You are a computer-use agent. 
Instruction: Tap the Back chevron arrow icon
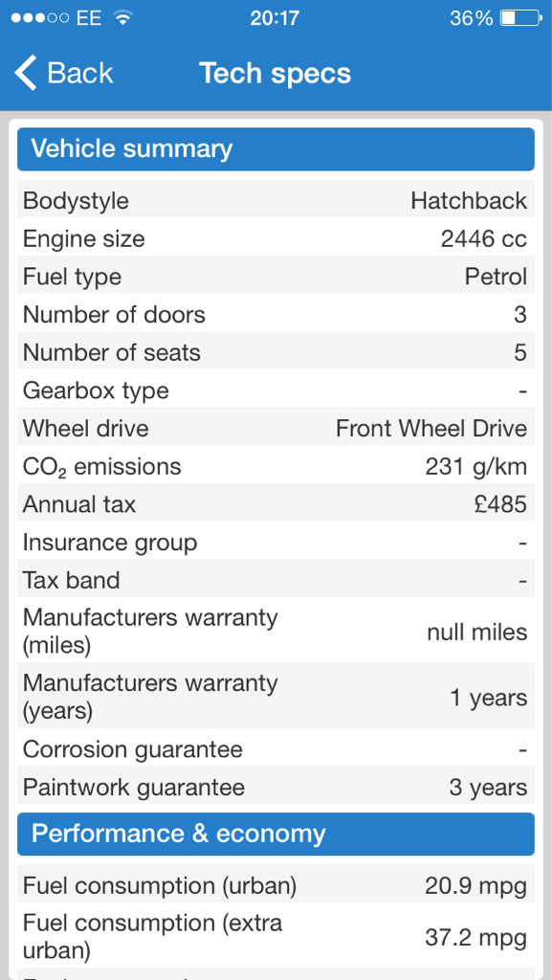click(26, 73)
